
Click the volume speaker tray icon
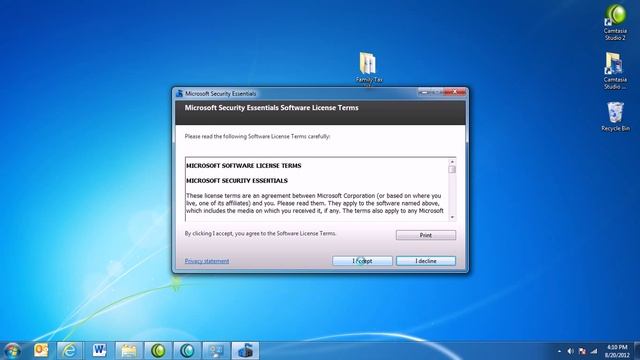(x=571, y=351)
